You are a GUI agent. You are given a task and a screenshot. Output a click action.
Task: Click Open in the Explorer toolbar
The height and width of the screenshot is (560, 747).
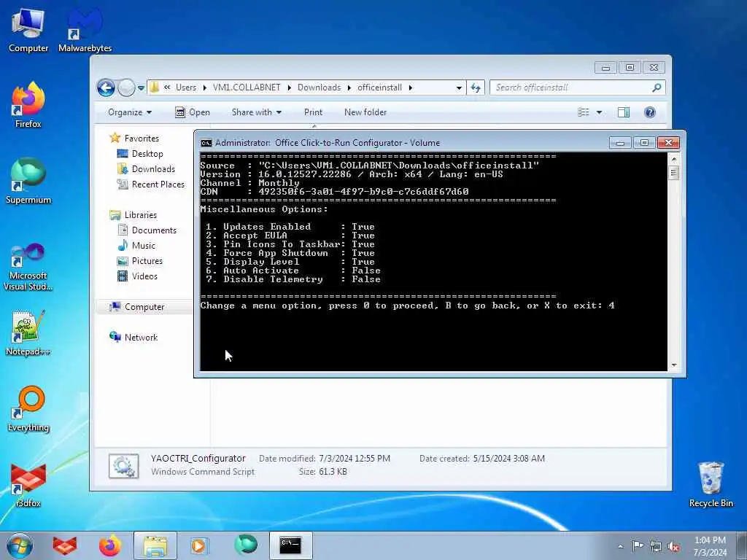coord(193,112)
